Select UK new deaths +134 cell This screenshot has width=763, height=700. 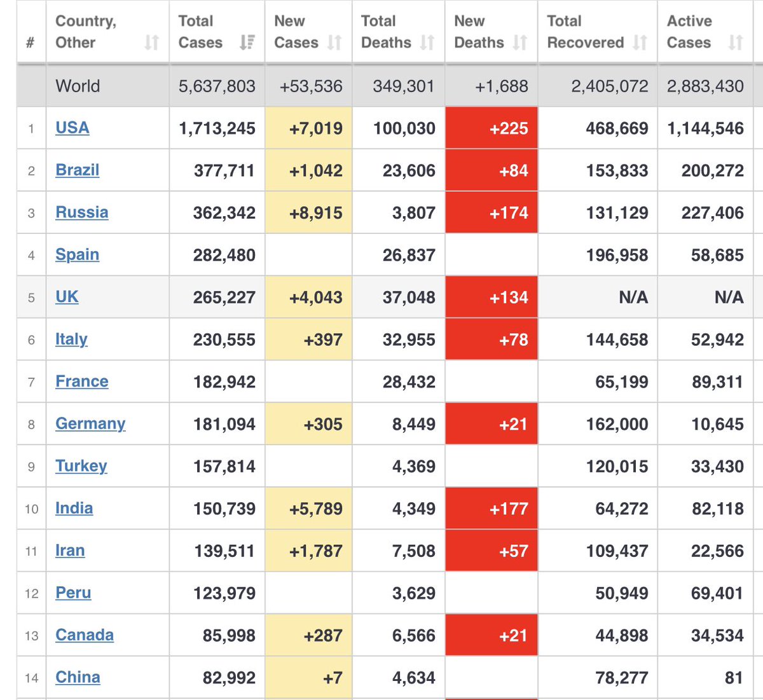tap(491, 297)
